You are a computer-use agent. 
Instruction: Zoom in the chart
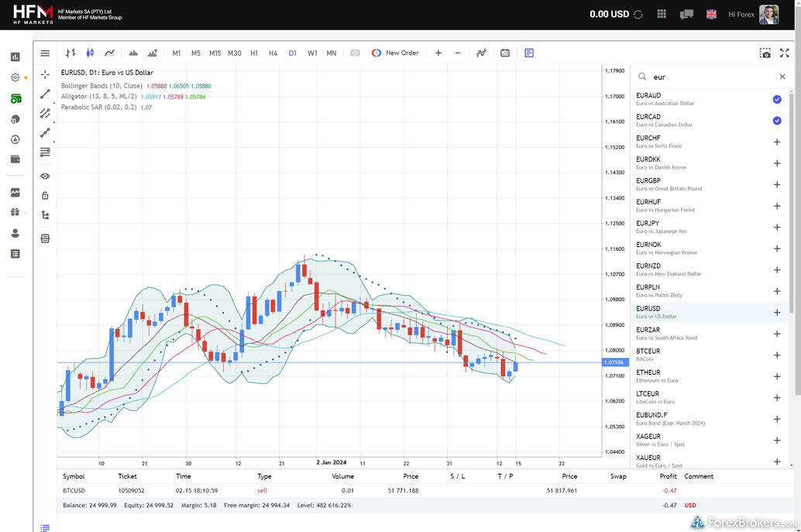(438, 53)
